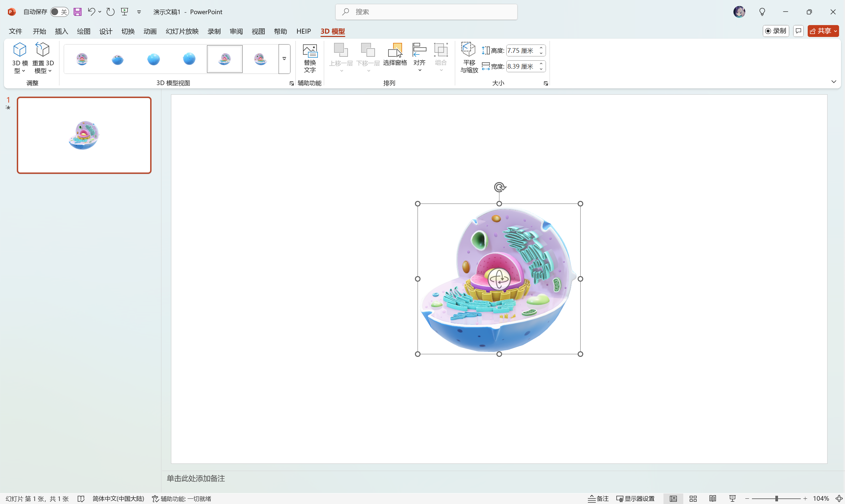Turn on 自动保存 auto-save
Viewport: 845px width, 504px height.
coord(59,11)
